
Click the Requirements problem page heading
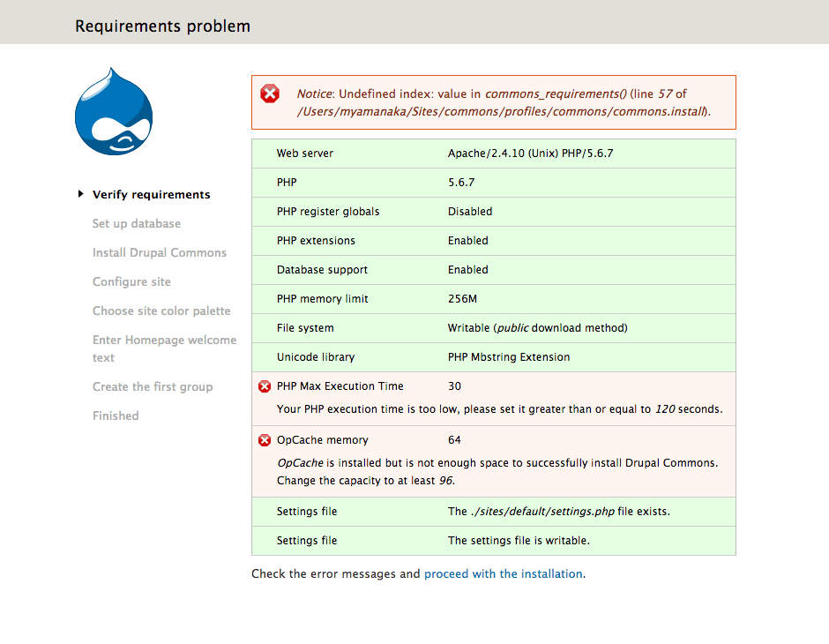pyautogui.click(x=162, y=26)
